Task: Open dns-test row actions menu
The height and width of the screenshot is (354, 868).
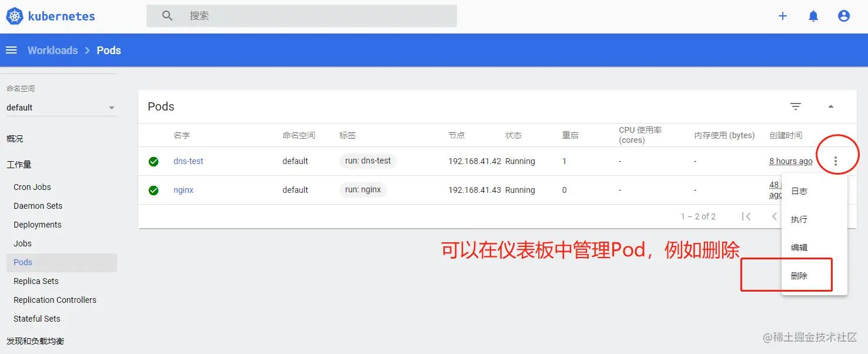Action: [x=836, y=161]
